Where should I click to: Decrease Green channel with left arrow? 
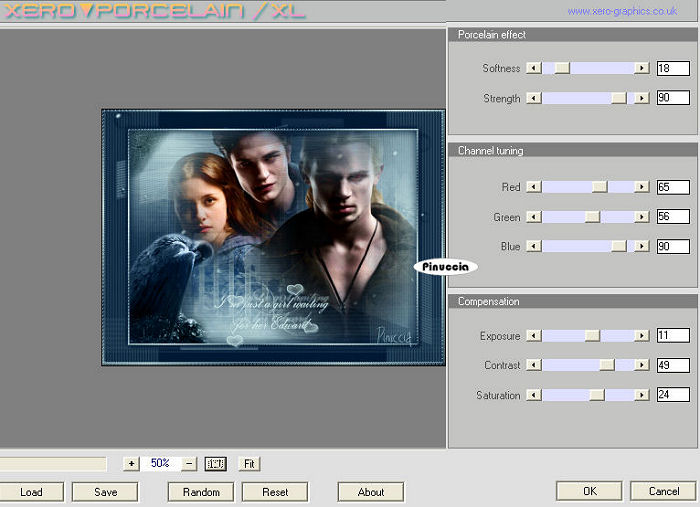click(533, 216)
